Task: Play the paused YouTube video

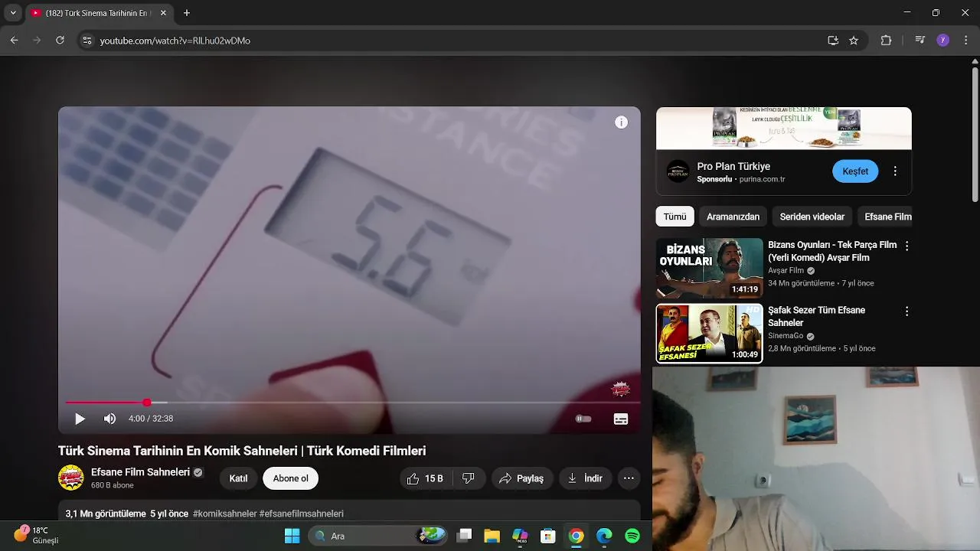Action: 80,419
